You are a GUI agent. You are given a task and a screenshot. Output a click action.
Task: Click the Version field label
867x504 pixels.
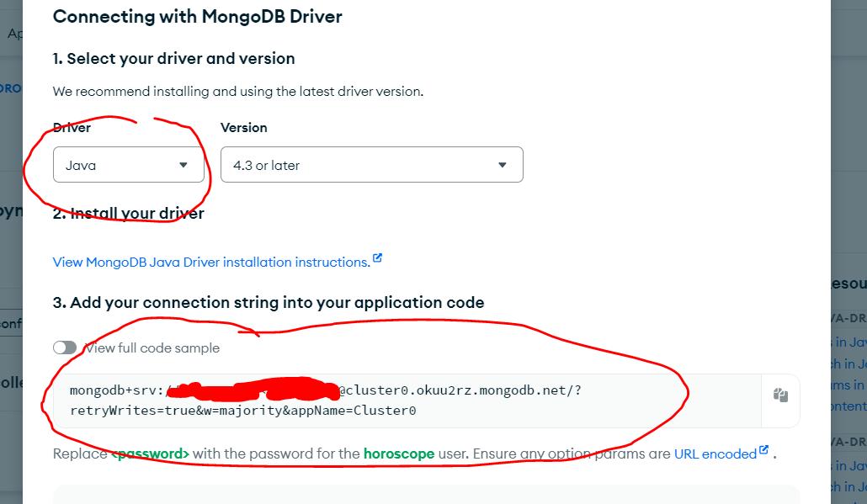pyautogui.click(x=244, y=128)
